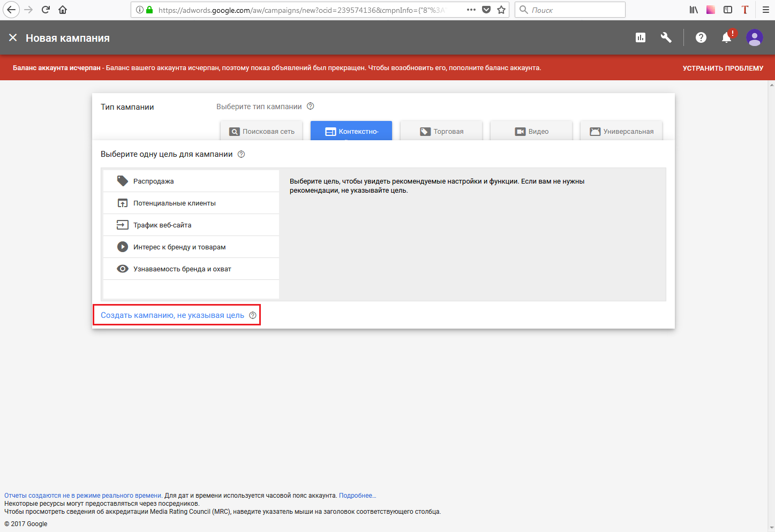Click УСТРАНИТЬ ПРОБЛЕМУ button
This screenshot has width=775, height=532.
(723, 68)
